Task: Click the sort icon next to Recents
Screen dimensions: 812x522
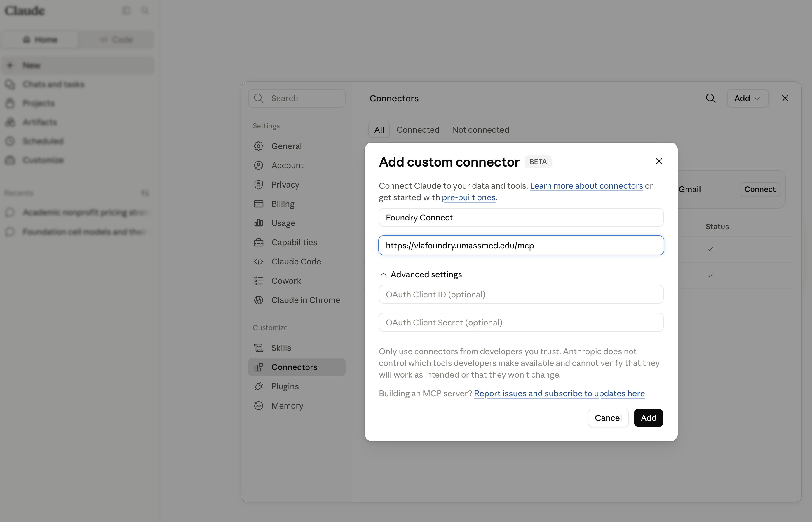Action: coord(145,193)
